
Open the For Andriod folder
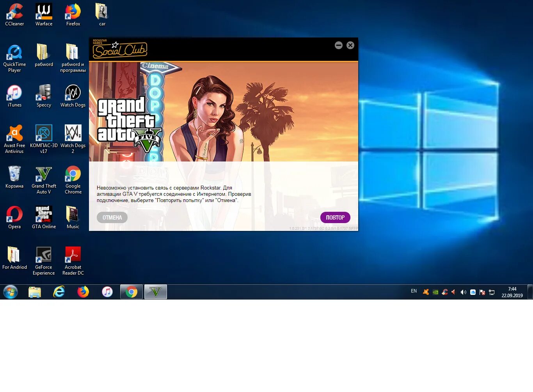(14, 258)
